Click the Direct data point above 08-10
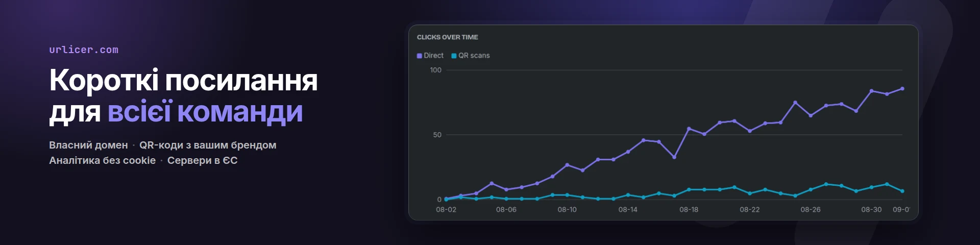This screenshot has width=980, height=245. (567, 165)
